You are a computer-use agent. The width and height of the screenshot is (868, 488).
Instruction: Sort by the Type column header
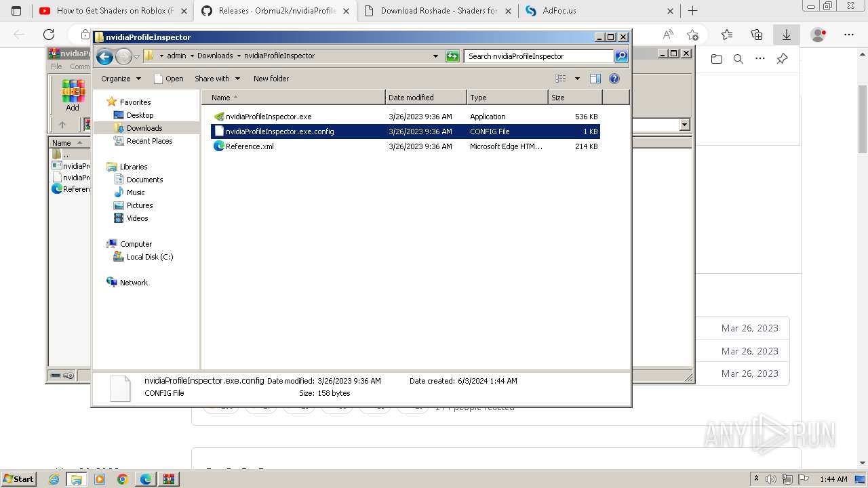pos(507,98)
